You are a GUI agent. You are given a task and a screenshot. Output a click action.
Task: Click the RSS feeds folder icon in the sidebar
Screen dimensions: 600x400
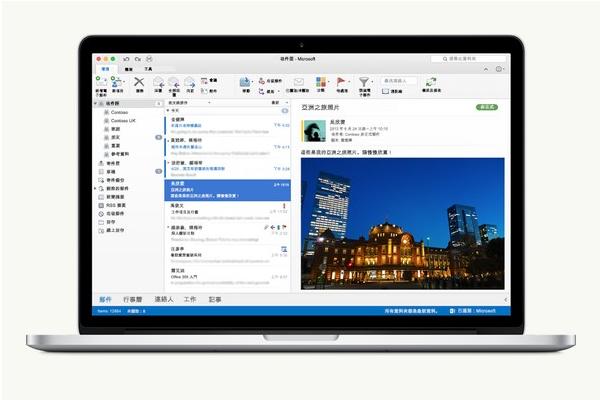(x=101, y=205)
